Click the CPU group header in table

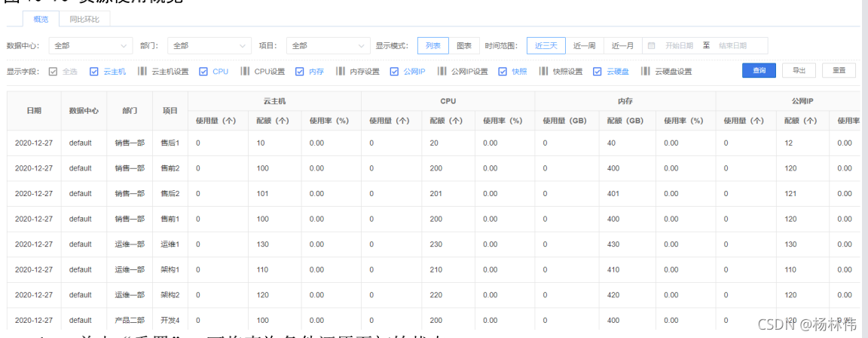[448, 101]
